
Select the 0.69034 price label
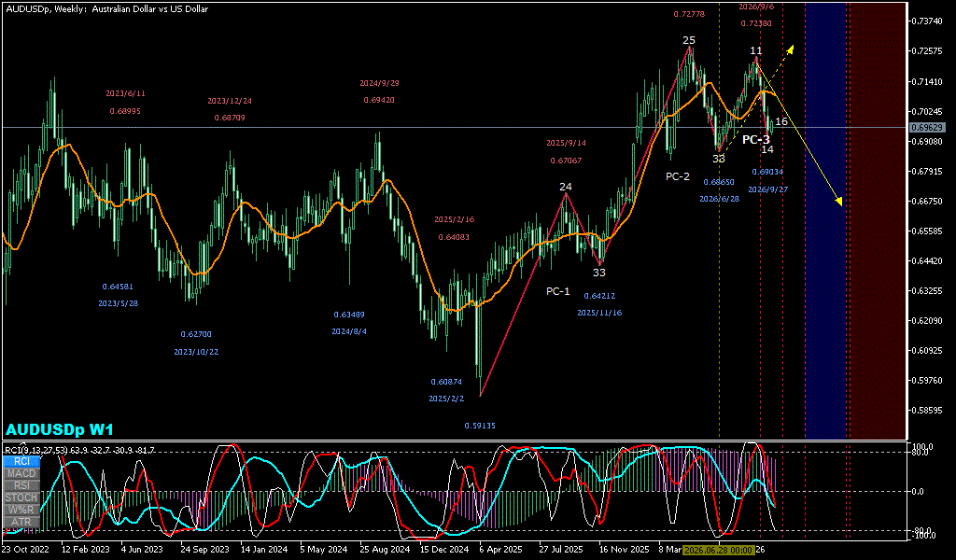767,172
